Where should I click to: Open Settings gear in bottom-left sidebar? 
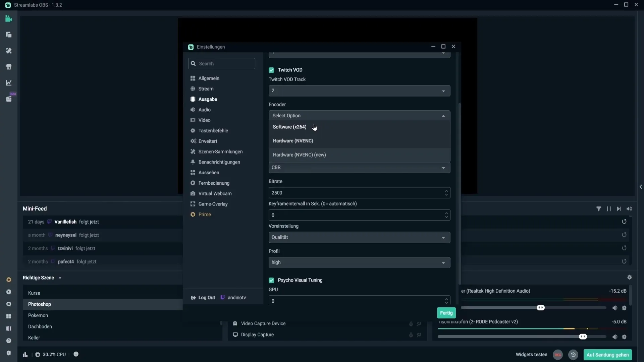click(9, 353)
